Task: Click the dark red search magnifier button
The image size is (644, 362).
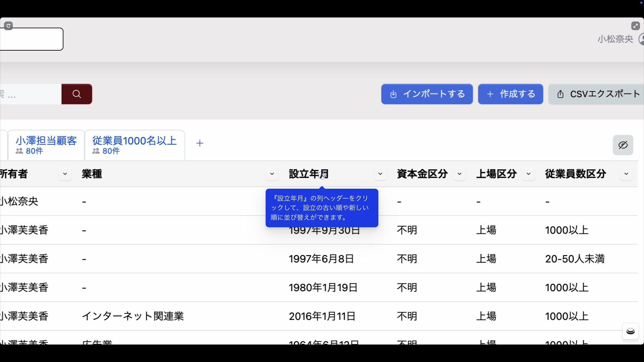Action: point(77,94)
